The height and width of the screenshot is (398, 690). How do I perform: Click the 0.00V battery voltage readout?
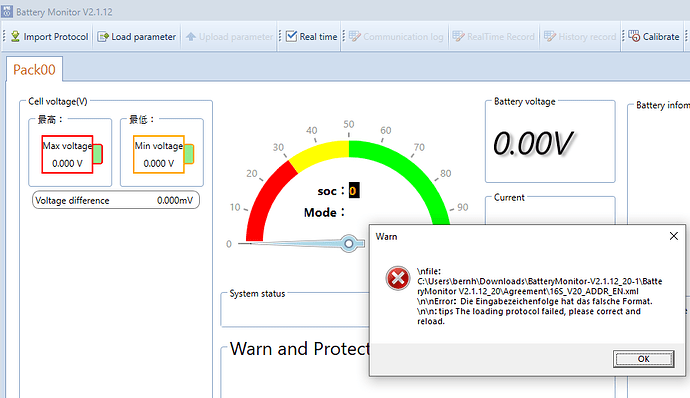(x=533, y=144)
